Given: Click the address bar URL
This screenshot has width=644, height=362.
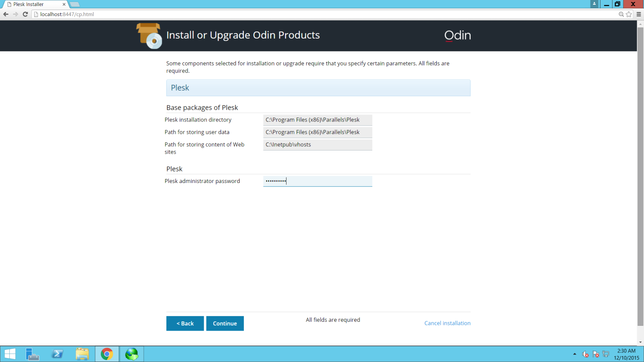Looking at the screenshot, I should [x=67, y=14].
